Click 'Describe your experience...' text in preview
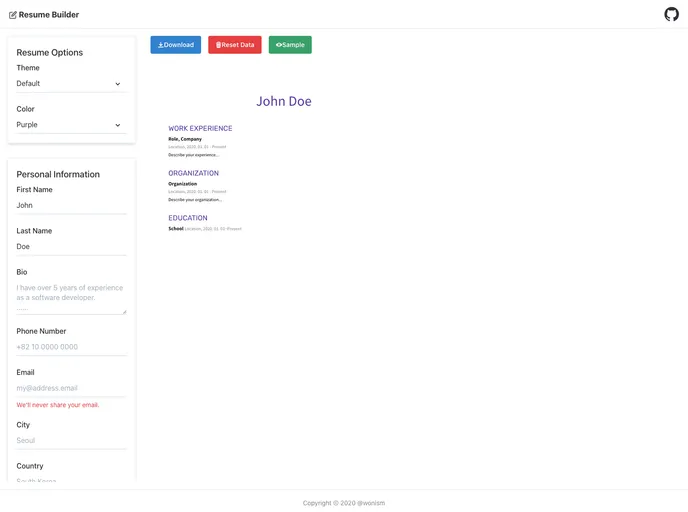 194,155
